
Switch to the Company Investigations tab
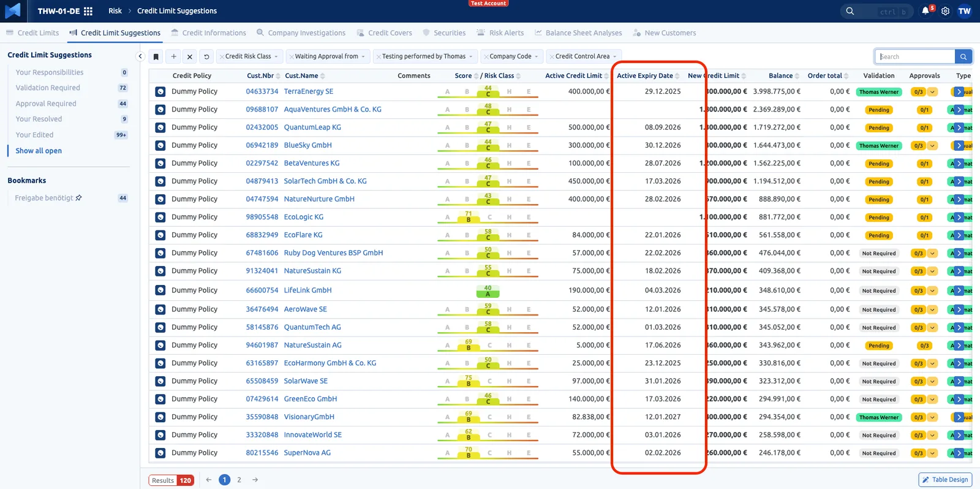click(x=301, y=33)
